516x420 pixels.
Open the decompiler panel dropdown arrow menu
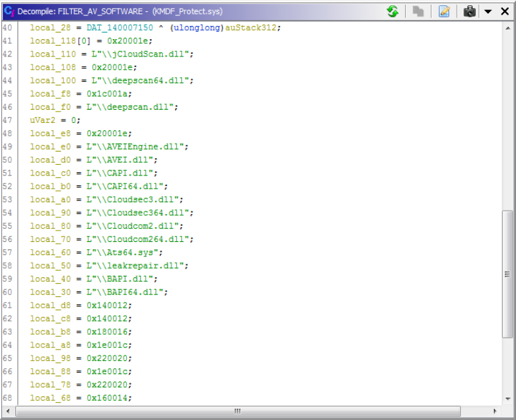(487, 11)
